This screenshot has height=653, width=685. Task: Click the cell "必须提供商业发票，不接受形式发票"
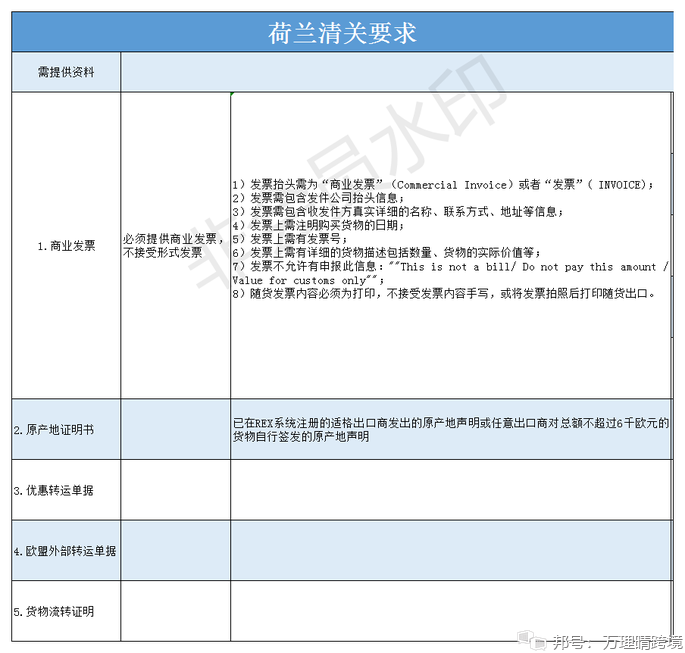[x=175, y=245]
